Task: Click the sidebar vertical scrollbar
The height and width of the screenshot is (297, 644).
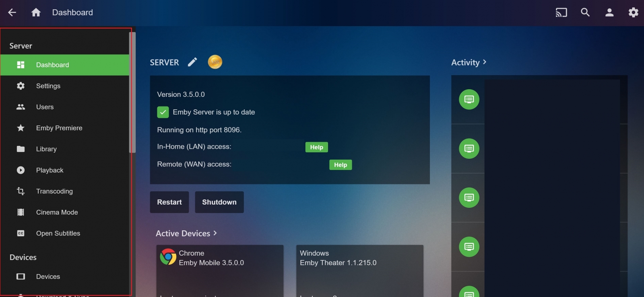Action: coord(132,92)
